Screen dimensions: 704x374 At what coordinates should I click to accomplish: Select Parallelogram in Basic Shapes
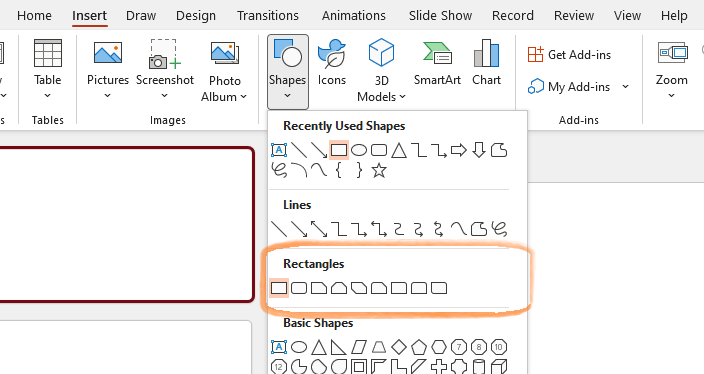(x=359, y=347)
